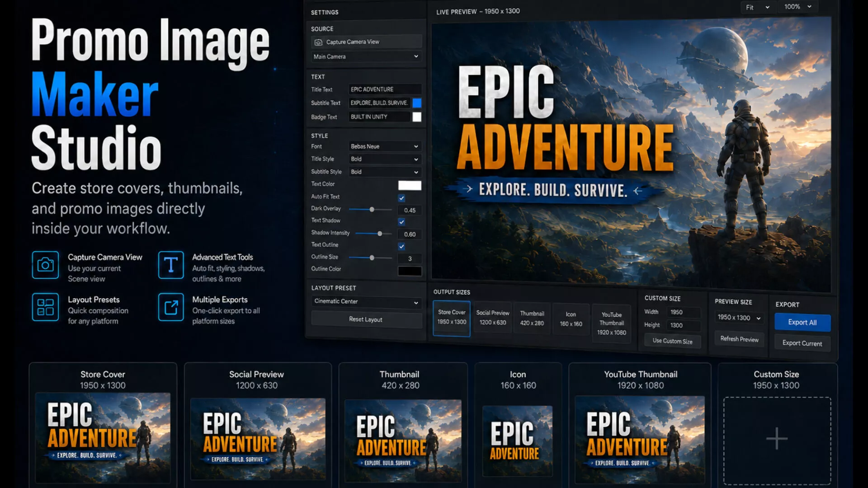Click the Dark Overlay value field 0.45
This screenshot has width=868, height=488.
(410, 210)
